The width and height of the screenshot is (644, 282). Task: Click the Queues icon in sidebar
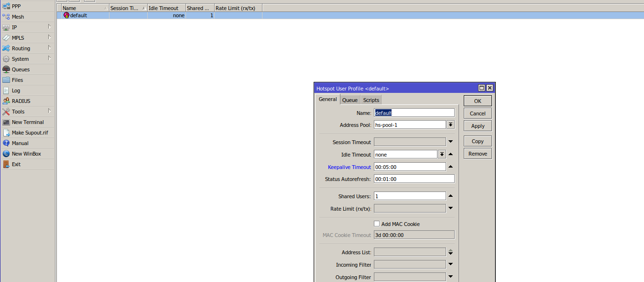6,69
